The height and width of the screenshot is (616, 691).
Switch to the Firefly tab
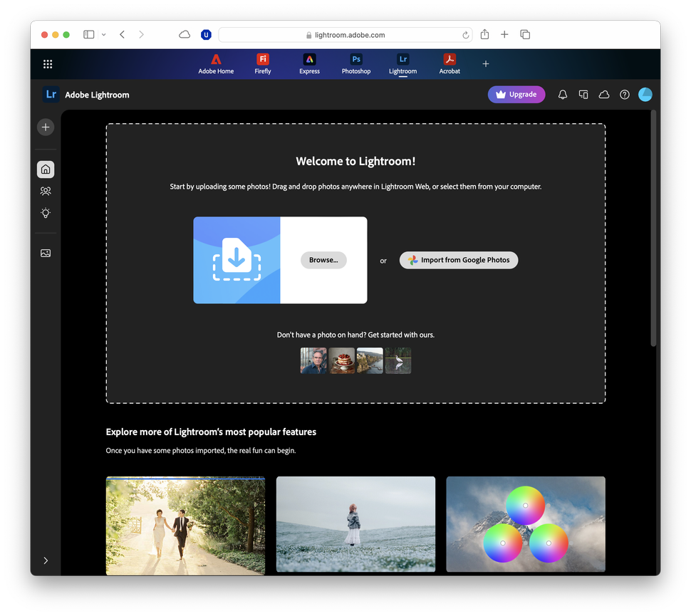pyautogui.click(x=262, y=63)
